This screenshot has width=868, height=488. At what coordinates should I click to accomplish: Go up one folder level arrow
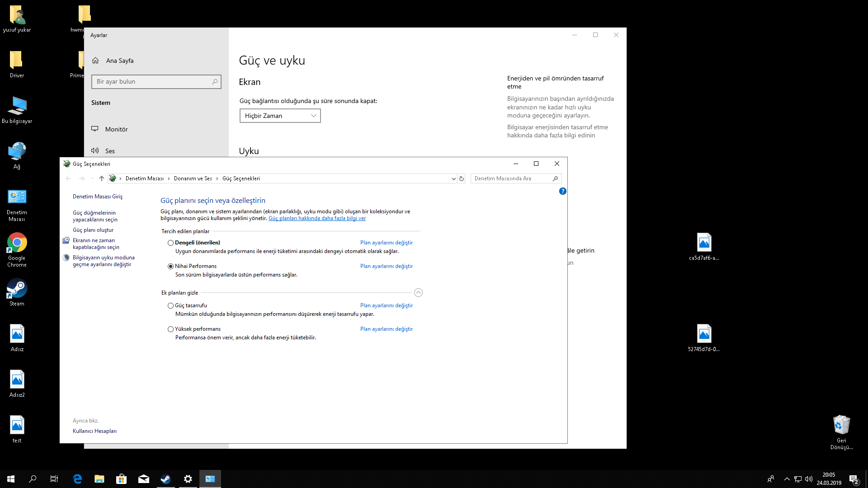(x=102, y=178)
